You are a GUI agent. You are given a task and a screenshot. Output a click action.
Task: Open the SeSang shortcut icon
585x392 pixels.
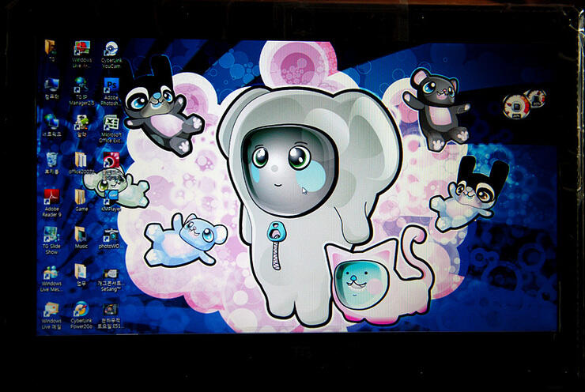(111, 273)
